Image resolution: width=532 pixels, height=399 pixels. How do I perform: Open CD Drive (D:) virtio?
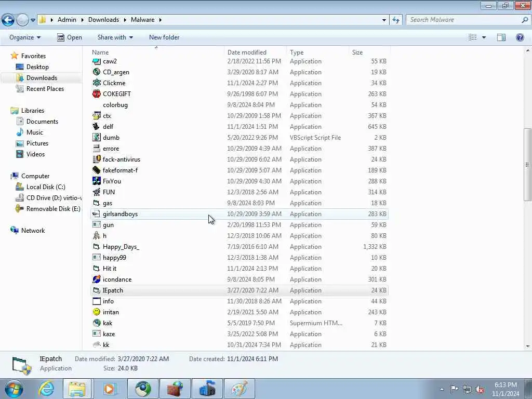(54, 198)
